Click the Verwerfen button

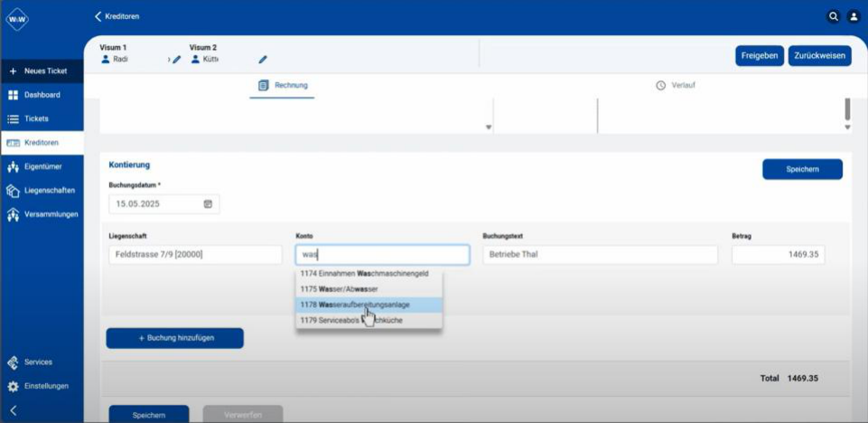pos(243,415)
